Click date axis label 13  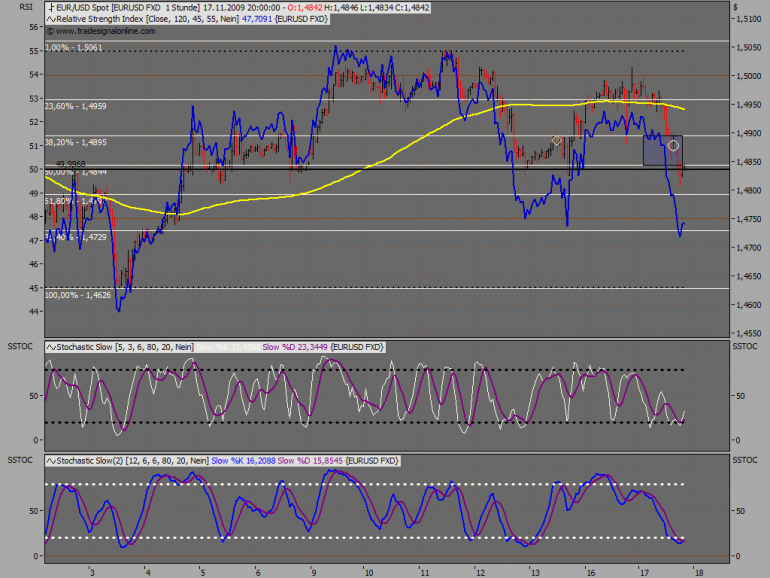point(535,573)
